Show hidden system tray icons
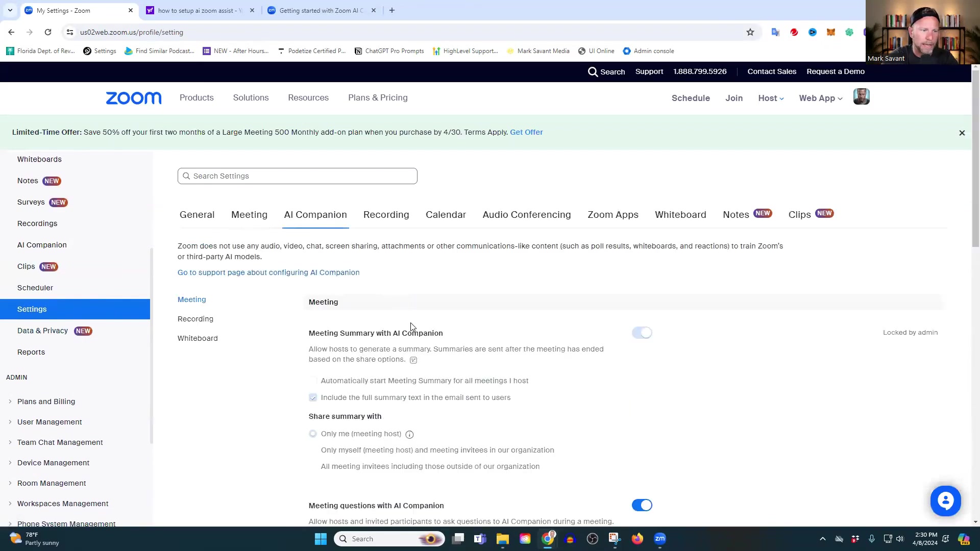 pos(822,539)
